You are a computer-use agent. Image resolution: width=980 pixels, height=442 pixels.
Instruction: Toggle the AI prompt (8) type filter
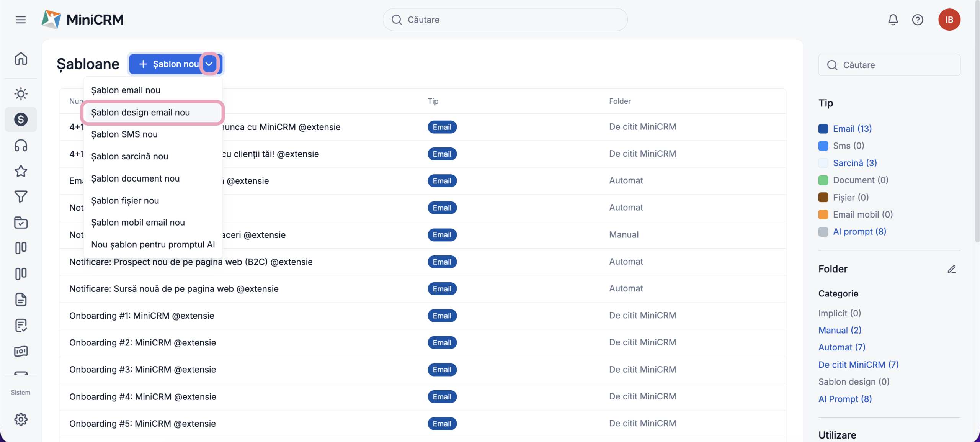(859, 232)
